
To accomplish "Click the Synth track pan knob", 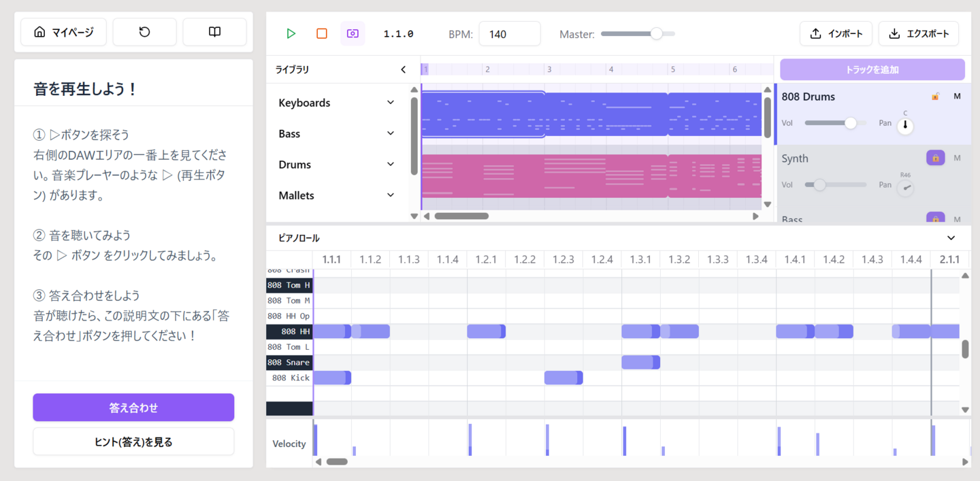I will click(905, 187).
